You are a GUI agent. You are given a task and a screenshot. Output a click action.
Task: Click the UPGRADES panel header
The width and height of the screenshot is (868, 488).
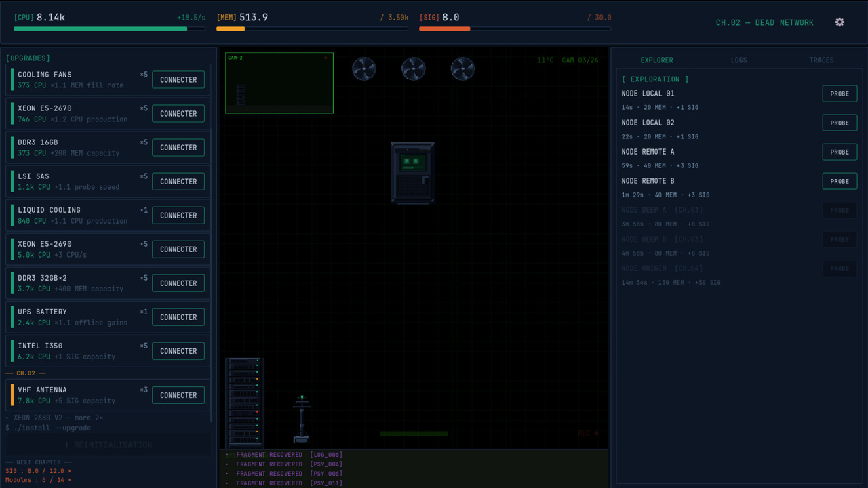click(x=28, y=58)
